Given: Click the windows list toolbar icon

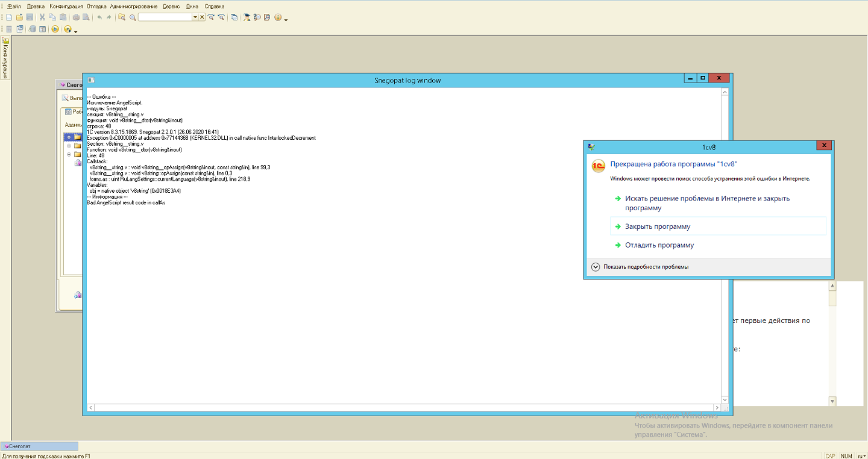Looking at the screenshot, I should click(234, 17).
